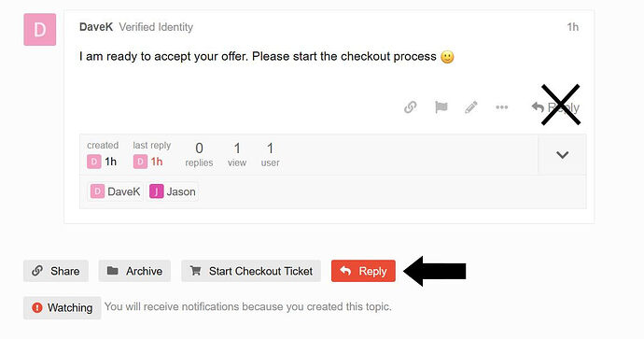Archive this message topic

[x=134, y=271]
